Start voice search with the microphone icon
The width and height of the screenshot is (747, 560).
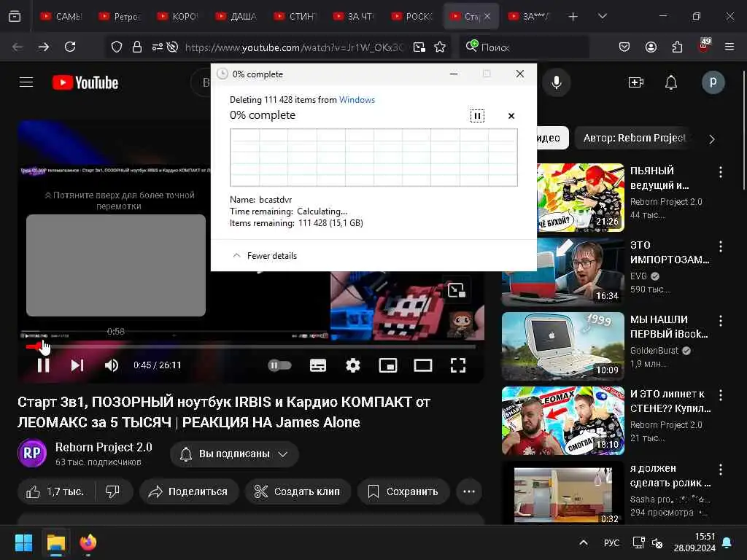(557, 82)
